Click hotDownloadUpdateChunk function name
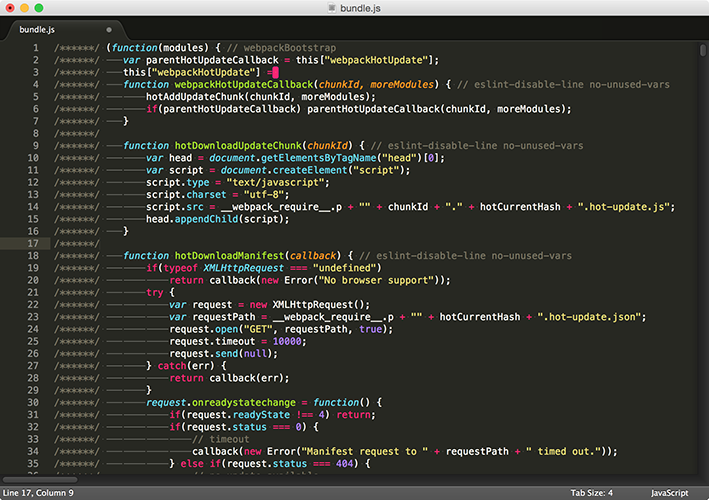Viewport: 709px width, 500px height. [x=238, y=146]
